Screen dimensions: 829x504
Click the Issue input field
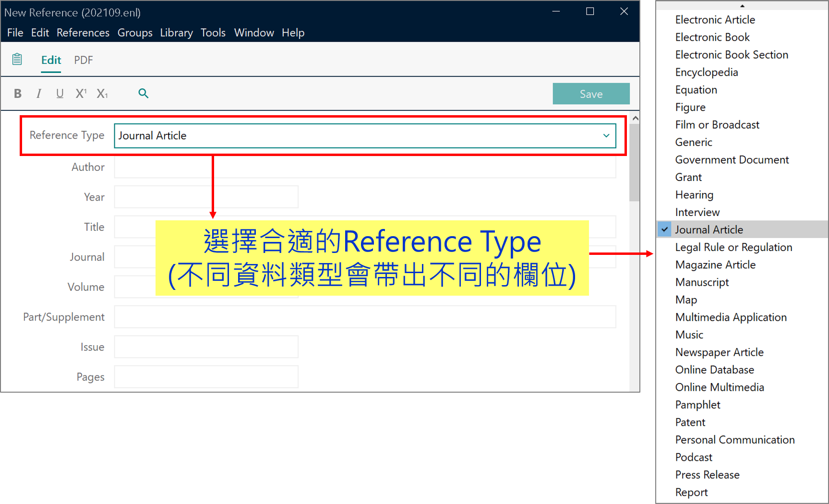[x=206, y=347]
